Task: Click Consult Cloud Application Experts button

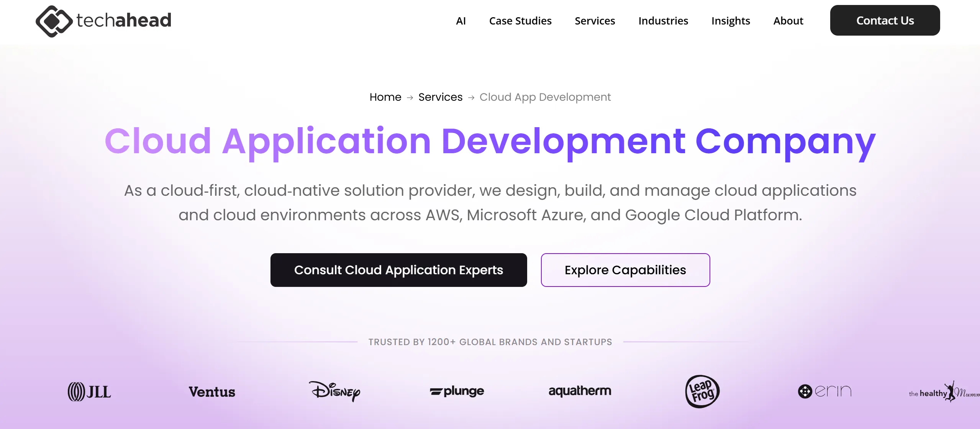Action: 398,270
